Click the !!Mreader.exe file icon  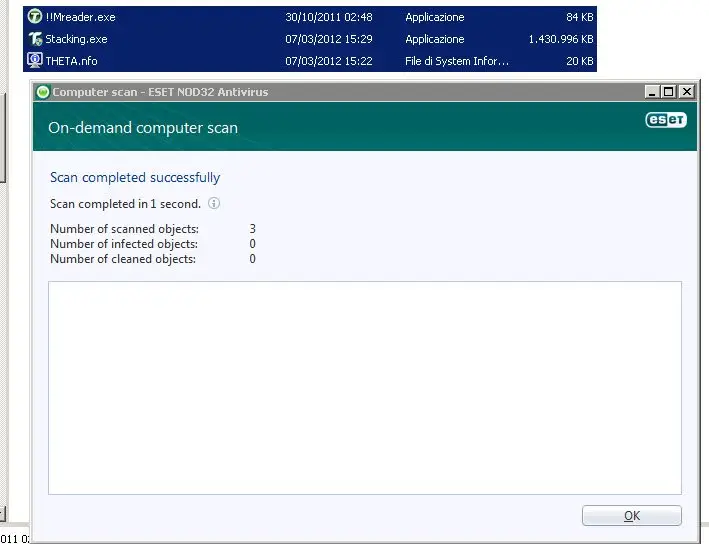click(x=35, y=17)
